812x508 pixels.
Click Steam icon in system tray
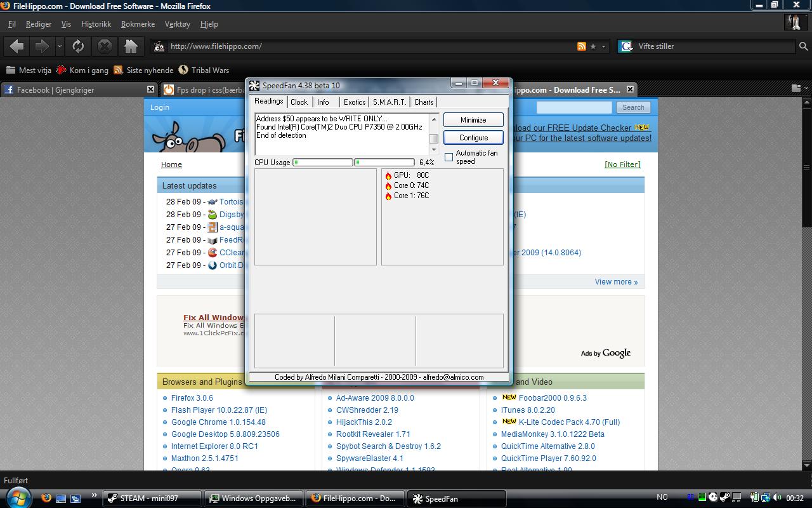tap(725, 497)
